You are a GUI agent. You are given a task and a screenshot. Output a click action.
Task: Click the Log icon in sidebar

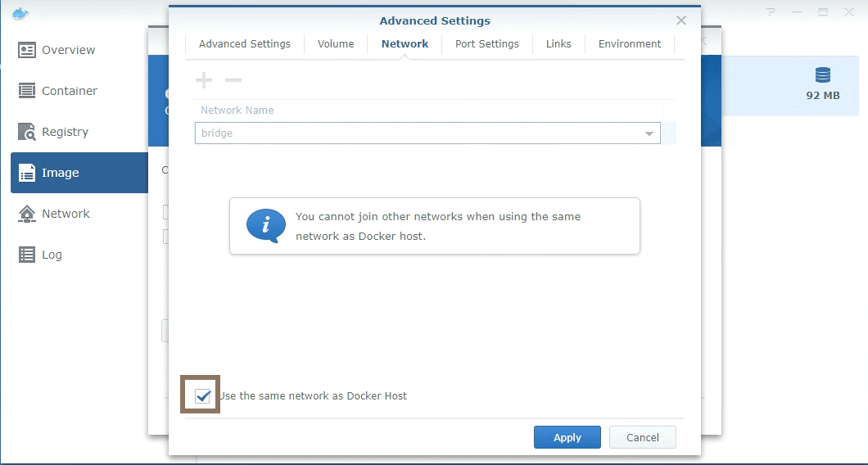pyautogui.click(x=27, y=255)
